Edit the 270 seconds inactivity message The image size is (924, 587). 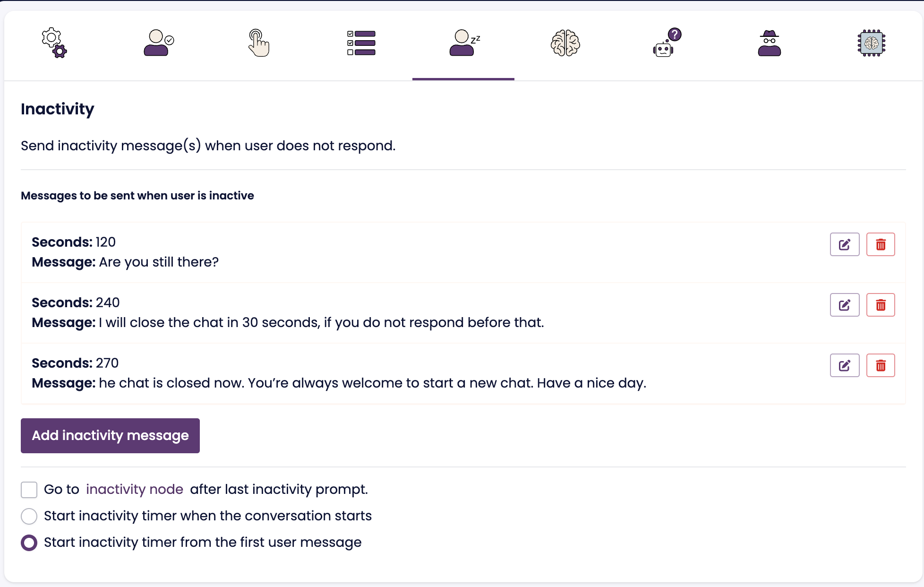pyautogui.click(x=845, y=365)
